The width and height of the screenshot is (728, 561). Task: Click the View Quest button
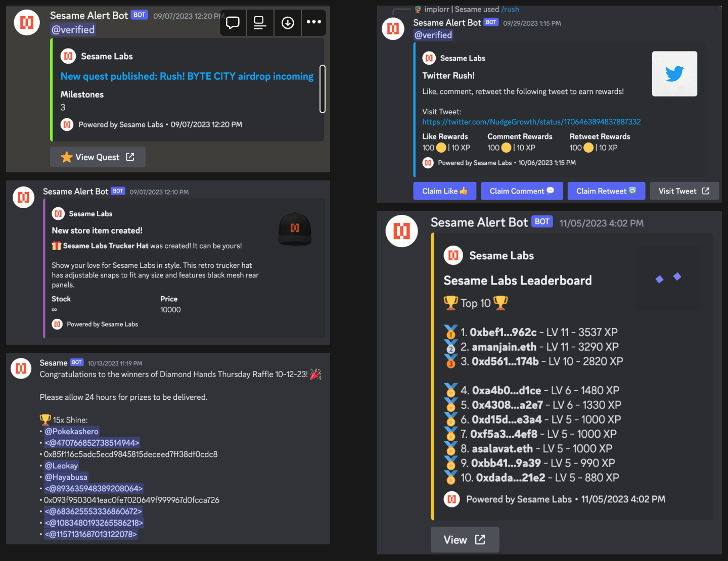[98, 157]
